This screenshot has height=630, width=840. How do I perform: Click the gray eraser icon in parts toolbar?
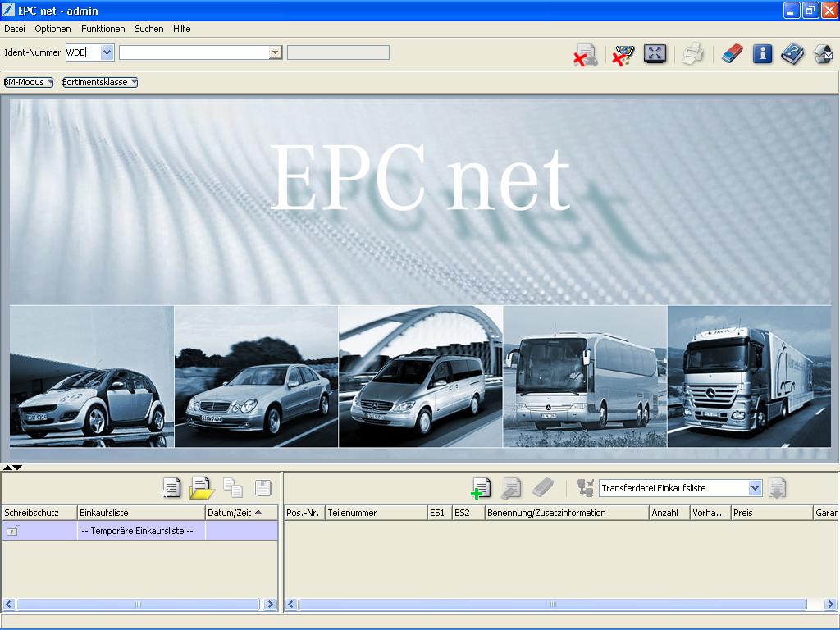tap(542, 487)
